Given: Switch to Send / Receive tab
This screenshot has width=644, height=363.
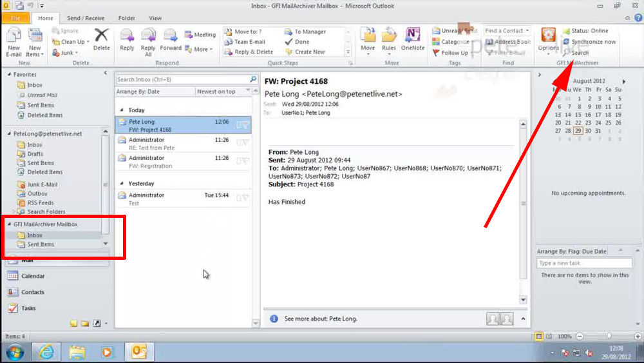Looking at the screenshot, I should pyautogui.click(x=86, y=18).
